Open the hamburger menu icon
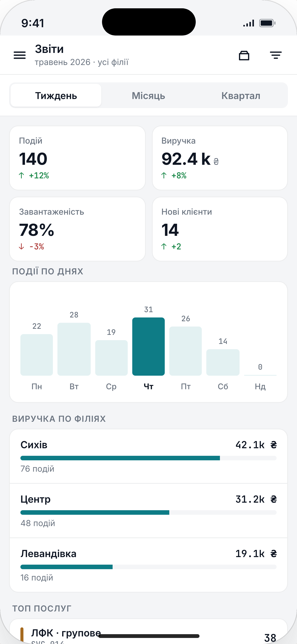297x644 pixels. (19, 55)
